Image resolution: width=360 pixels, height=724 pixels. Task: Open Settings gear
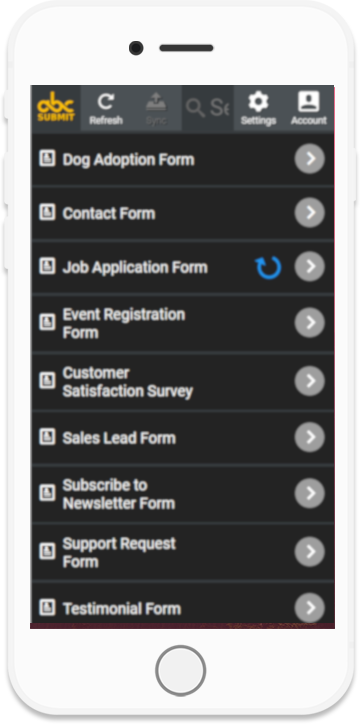click(x=258, y=109)
